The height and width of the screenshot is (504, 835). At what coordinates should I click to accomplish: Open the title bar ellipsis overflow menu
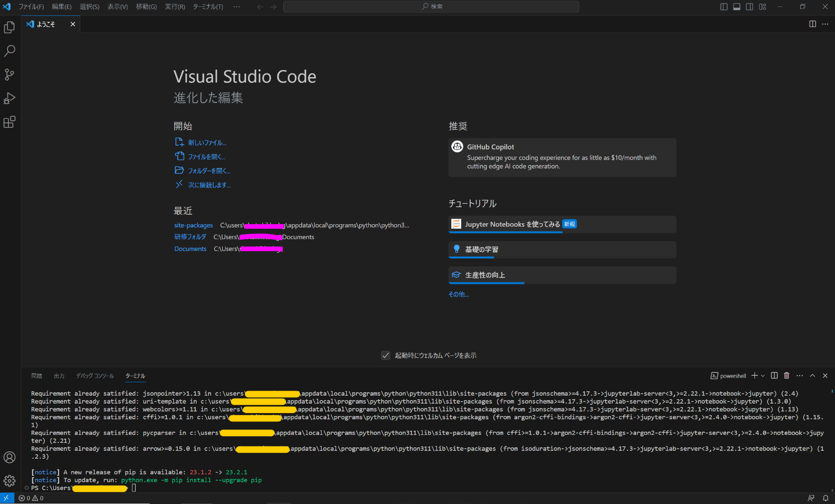pyautogui.click(x=236, y=6)
